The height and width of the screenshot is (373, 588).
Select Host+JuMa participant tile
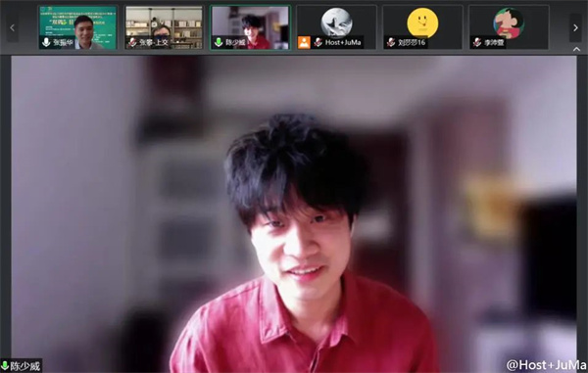(x=336, y=27)
